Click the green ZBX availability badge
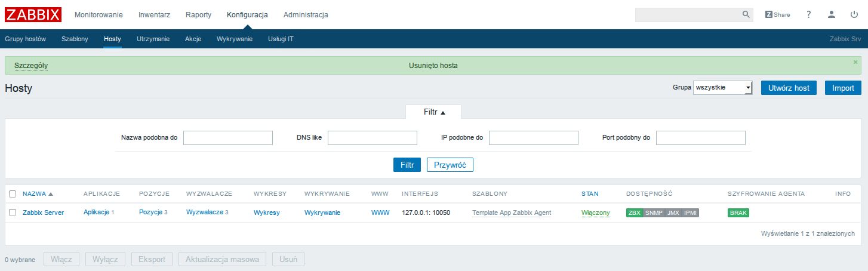This screenshot has width=868, height=271. click(x=634, y=213)
